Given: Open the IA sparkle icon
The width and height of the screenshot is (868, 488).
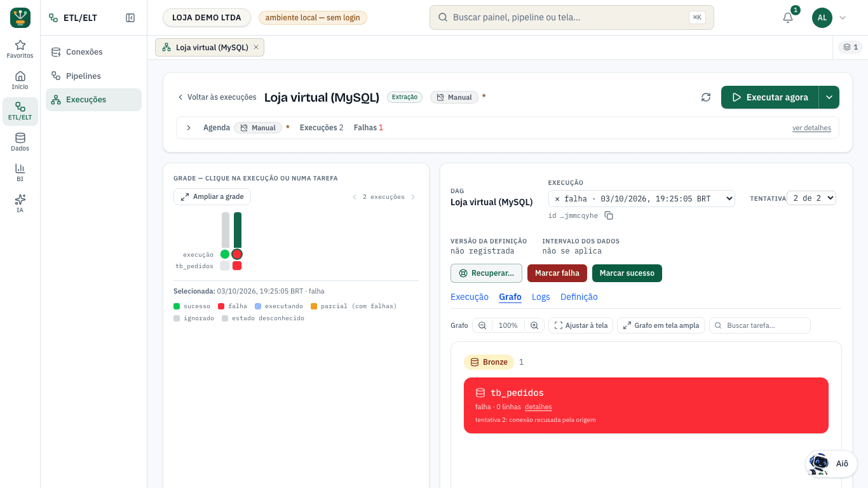Looking at the screenshot, I should pyautogui.click(x=20, y=203).
